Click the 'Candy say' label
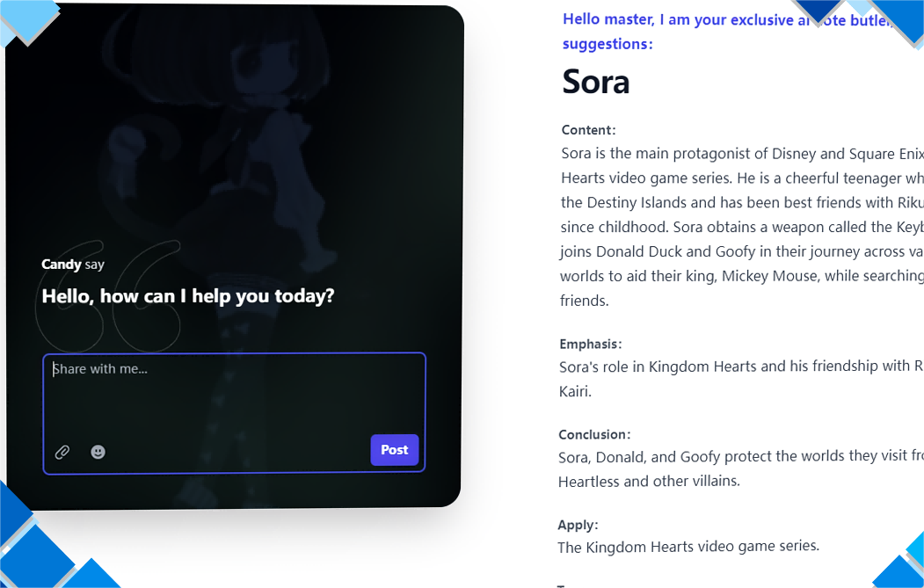The height and width of the screenshot is (588, 924). coord(73,265)
